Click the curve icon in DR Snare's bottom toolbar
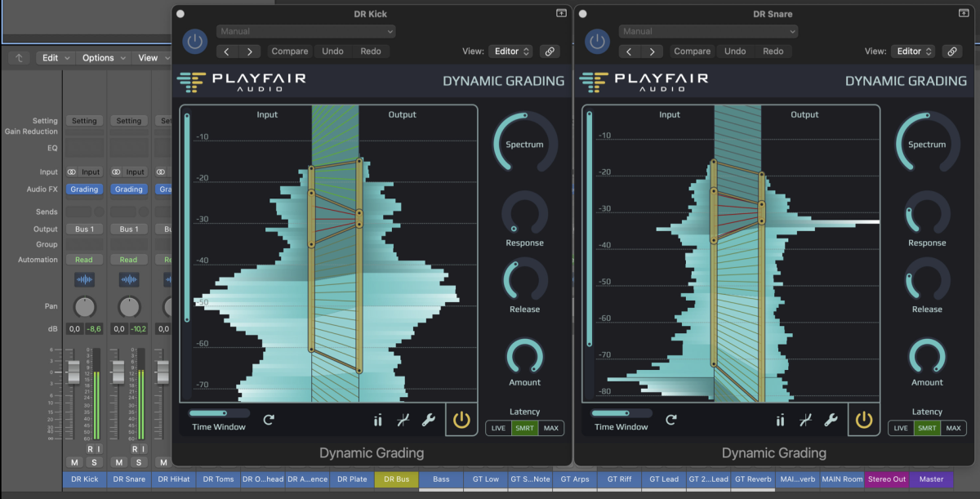Image resolution: width=980 pixels, height=499 pixels. tap(805, 421)
